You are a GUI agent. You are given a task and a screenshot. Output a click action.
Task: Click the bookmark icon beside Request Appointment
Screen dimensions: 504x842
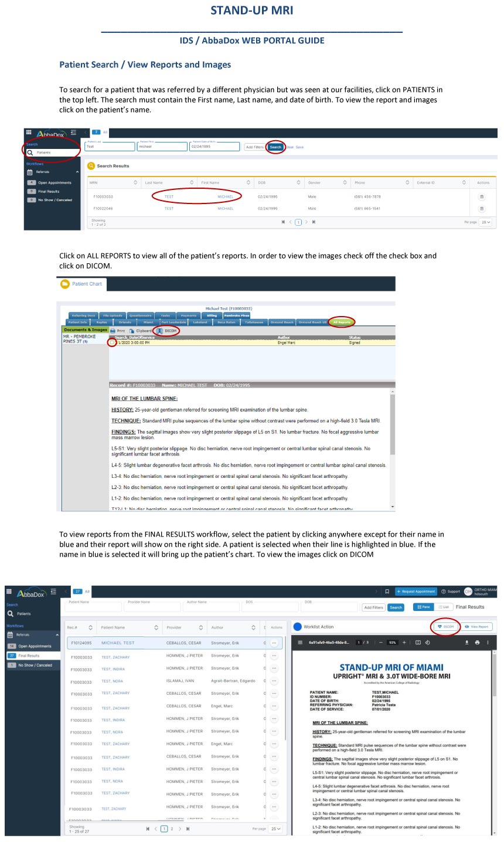tap(387, 592)
